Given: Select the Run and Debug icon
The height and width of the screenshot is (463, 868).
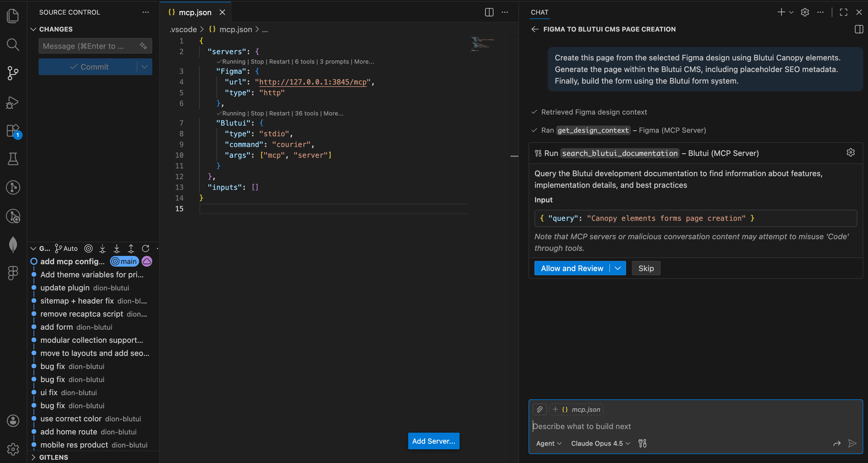Looking at the screenshot, I should click(x=13, y=103).
